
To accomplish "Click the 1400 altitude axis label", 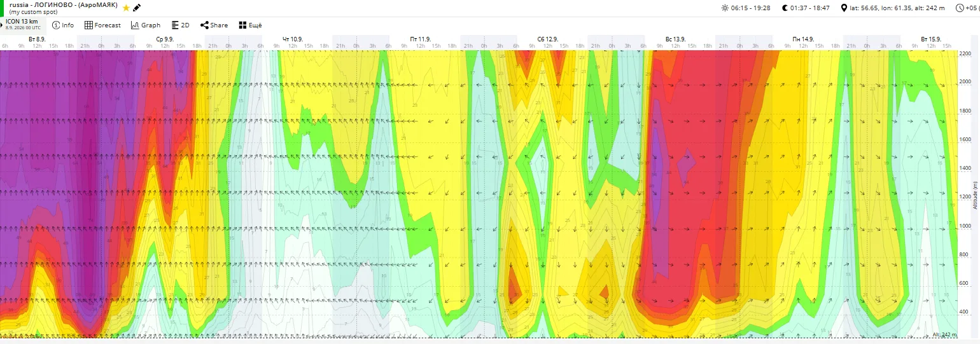I will tap(965, 169).
